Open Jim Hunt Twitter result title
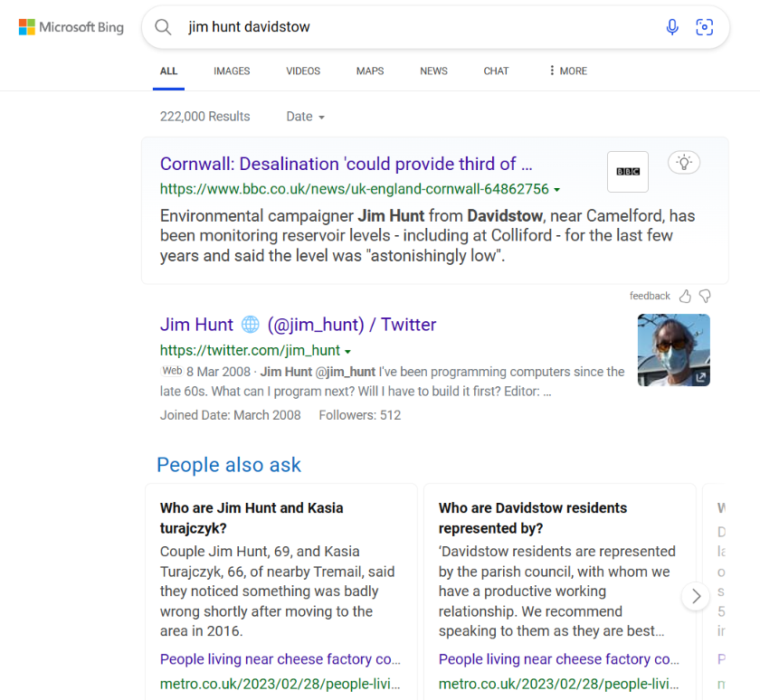 [x=298, y=325]
